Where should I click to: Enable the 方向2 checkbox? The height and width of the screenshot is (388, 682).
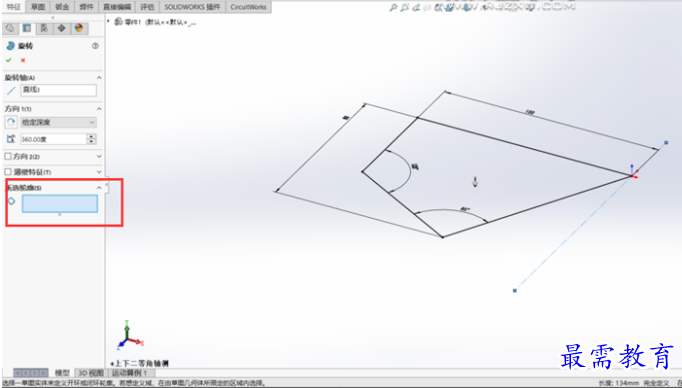tap(8, 156)
